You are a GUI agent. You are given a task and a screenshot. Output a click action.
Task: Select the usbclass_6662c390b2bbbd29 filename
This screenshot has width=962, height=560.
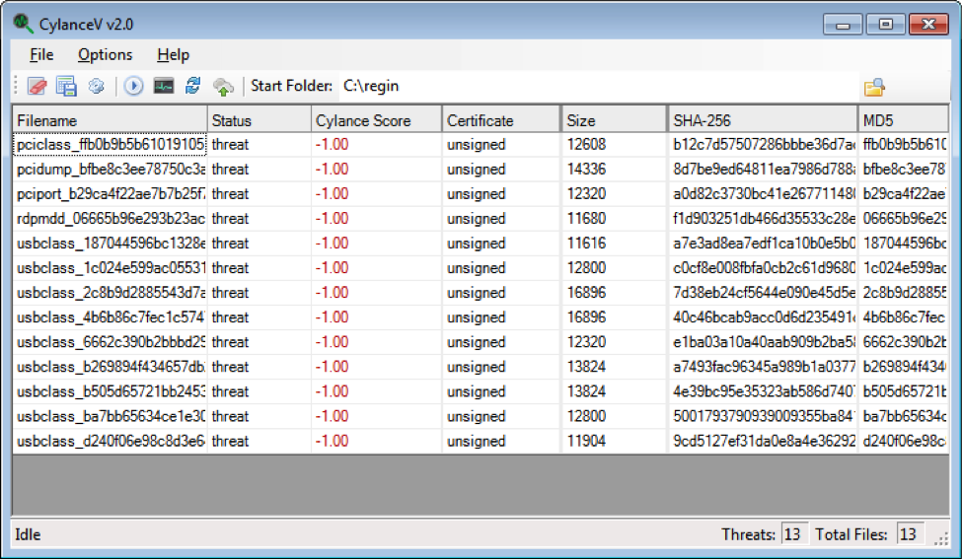coord(111,342)
